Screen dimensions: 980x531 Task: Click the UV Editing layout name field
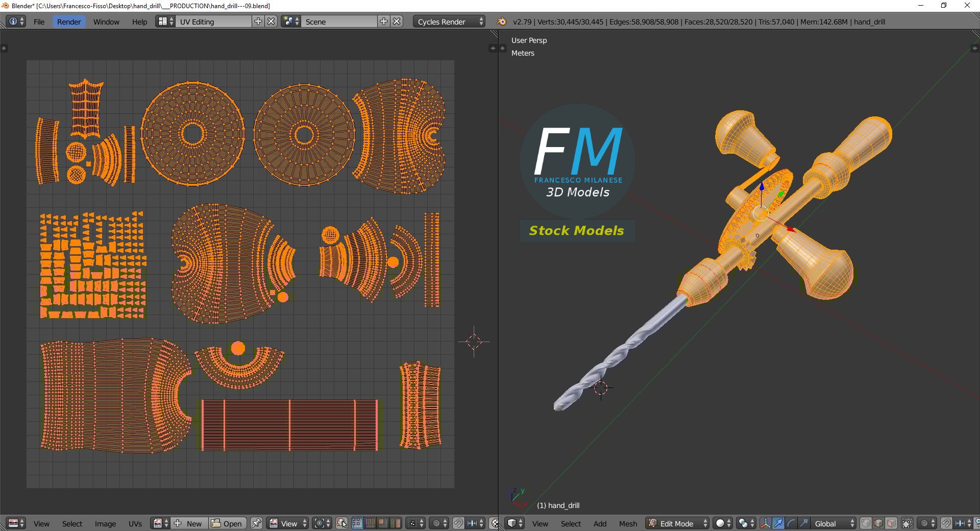pos(214,21)
